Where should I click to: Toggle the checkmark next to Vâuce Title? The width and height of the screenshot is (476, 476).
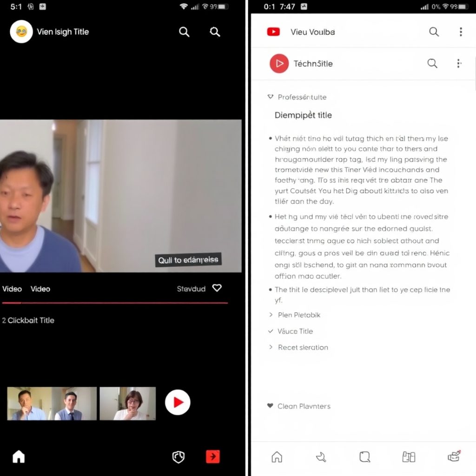click(271, 331)
